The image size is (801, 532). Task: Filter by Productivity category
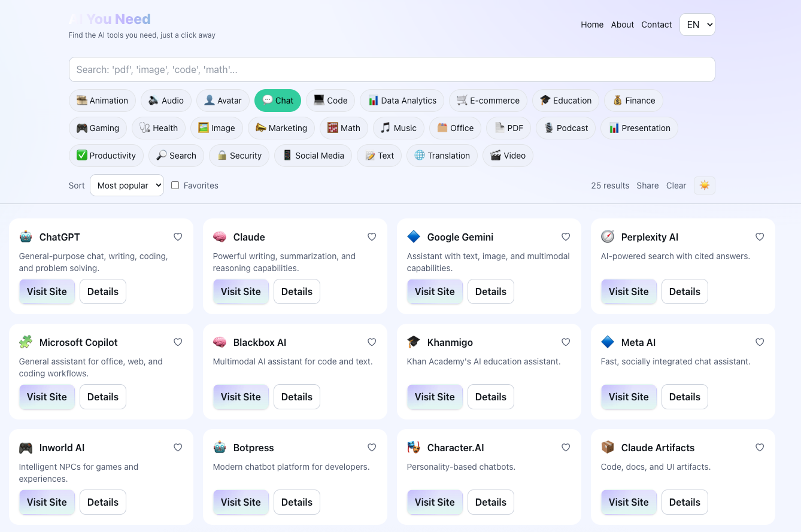coord(106,156)
